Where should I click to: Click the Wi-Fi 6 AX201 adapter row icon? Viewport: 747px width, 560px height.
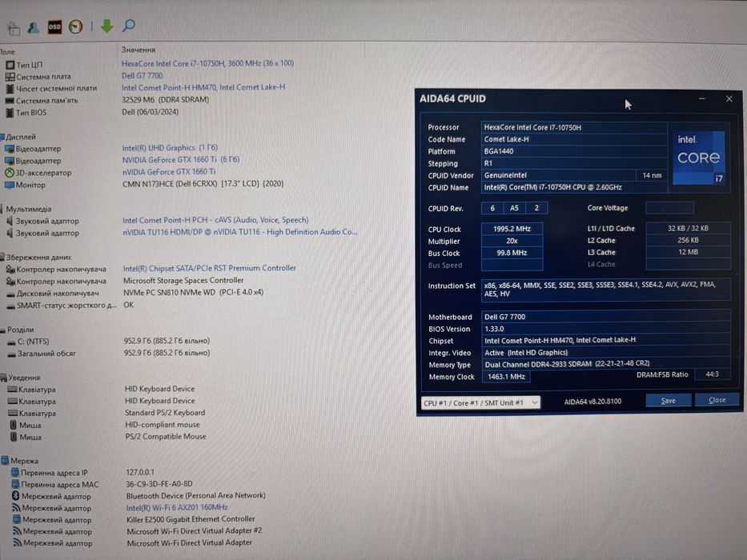click(x=17, y=508)
